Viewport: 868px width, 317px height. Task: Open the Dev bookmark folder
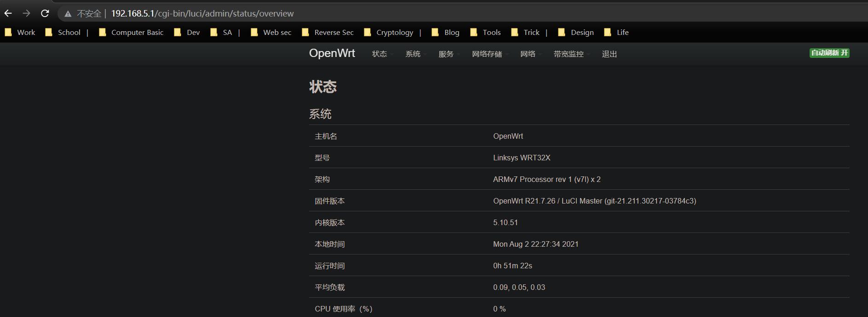[x=187, y=32]
